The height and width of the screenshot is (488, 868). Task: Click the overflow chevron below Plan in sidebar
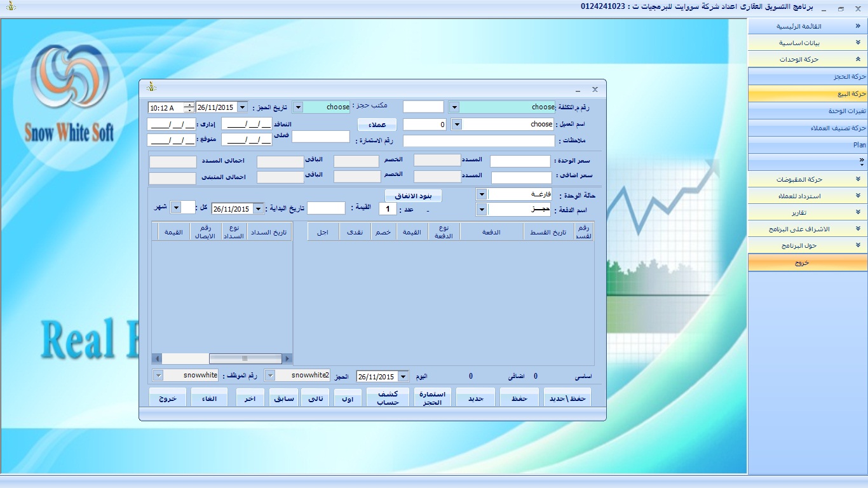tap(861, 161)
